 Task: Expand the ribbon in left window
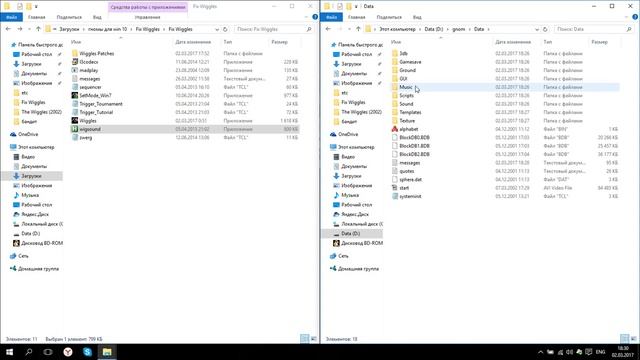pyautogui.click(x=307, y=17)
